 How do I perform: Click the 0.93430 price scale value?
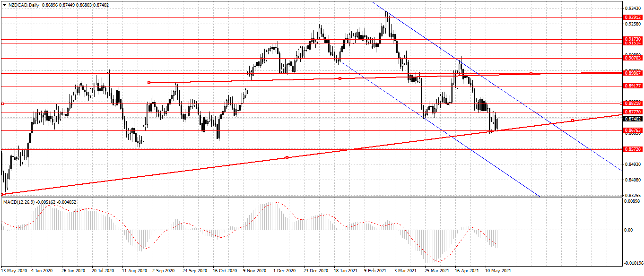tap(633, 9)
